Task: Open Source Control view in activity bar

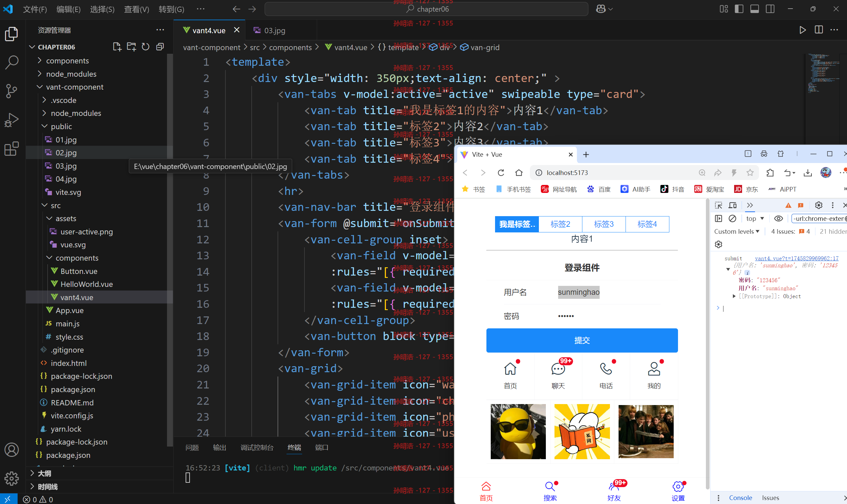Action: point(12,91)
